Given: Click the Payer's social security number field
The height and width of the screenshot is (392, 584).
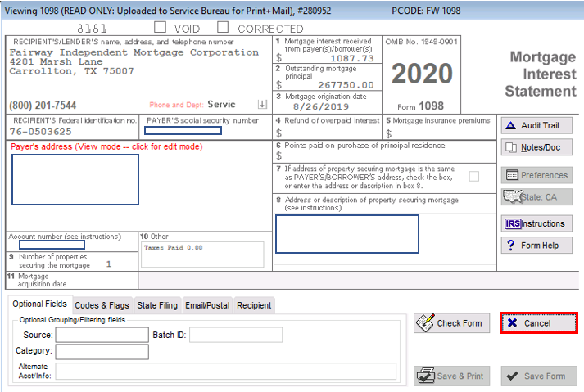Looking at the screenshot, I should coord(183,131).
